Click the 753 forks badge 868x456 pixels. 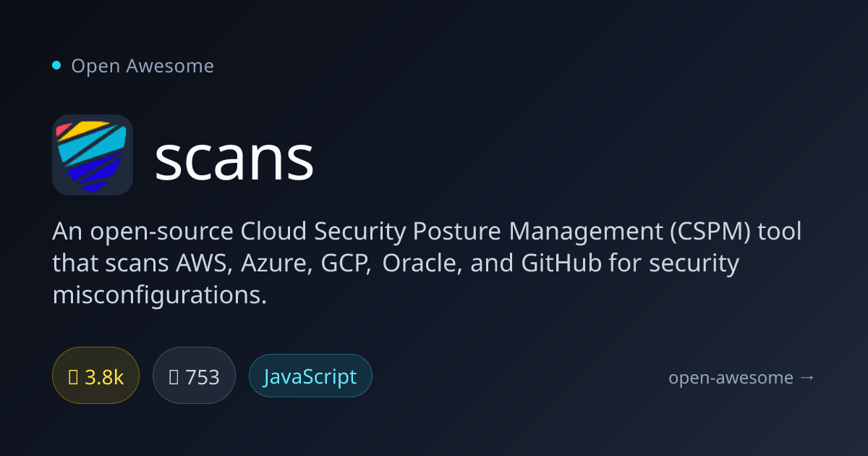pos(194,376)
